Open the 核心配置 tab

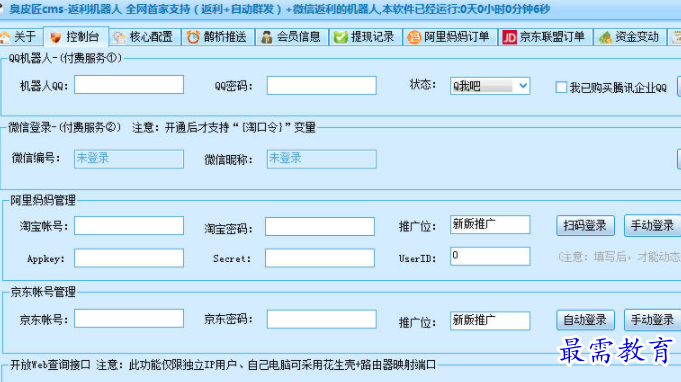pos(145,37)
